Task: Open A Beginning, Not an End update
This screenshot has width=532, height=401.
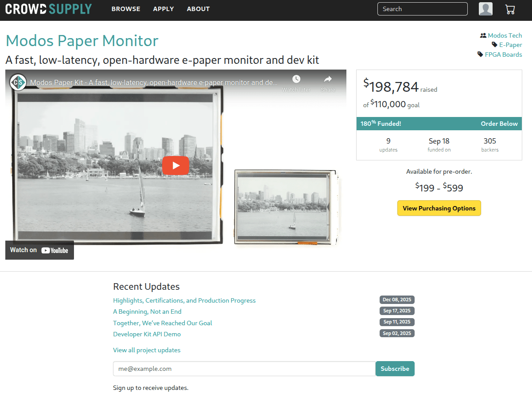Action: pos(147,311)
